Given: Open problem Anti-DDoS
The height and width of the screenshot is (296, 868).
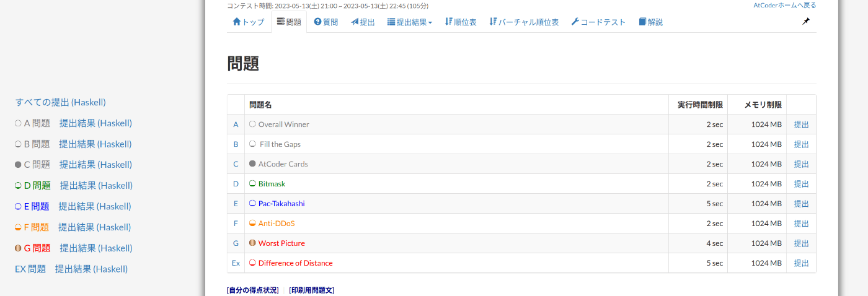Looking at the screenshot, I should pos(277,224).
